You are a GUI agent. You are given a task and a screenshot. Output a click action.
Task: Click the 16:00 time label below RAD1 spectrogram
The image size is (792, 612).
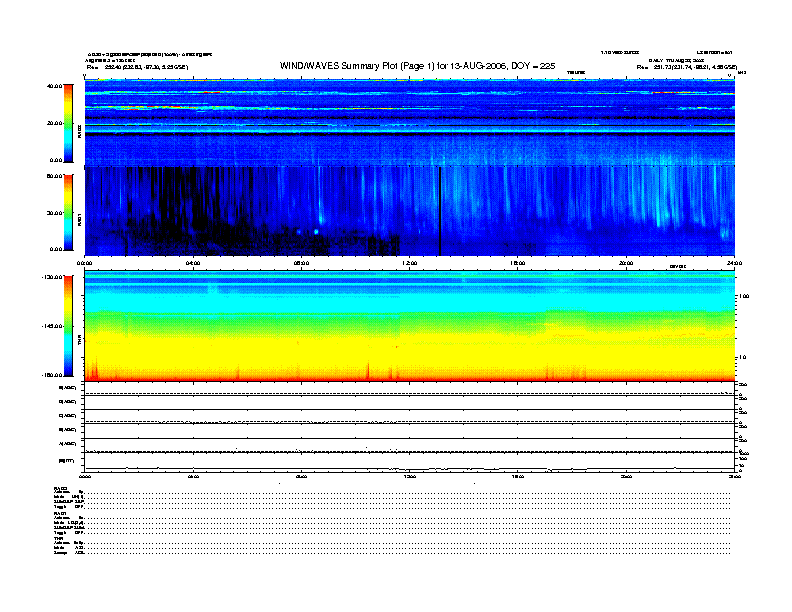click(518, 263)
